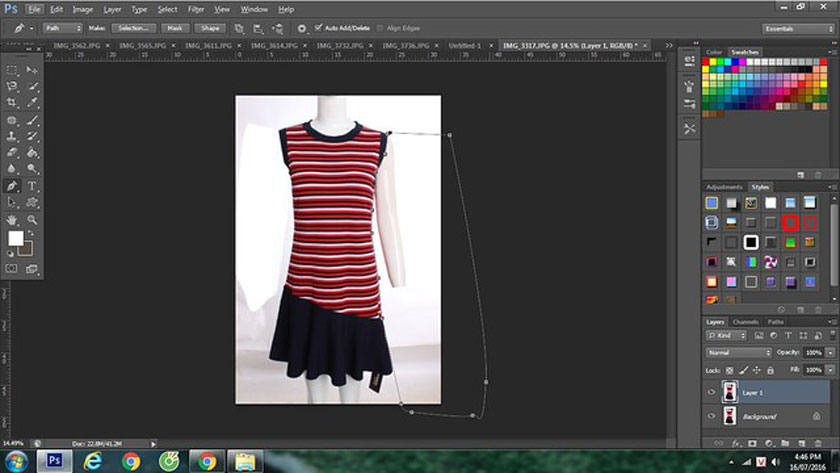Change screen mode from toolbox

click(32, 268)
